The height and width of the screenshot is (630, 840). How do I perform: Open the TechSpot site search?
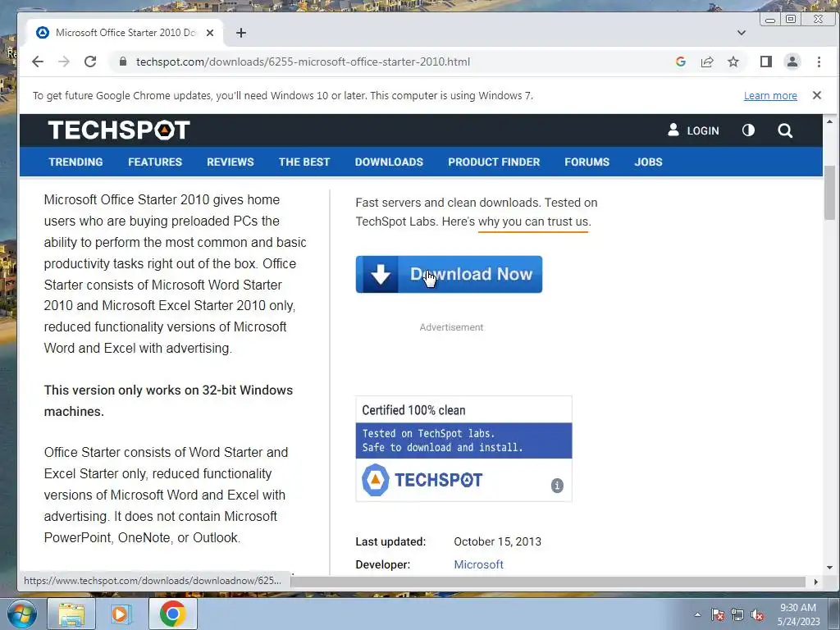pos(785,130)
